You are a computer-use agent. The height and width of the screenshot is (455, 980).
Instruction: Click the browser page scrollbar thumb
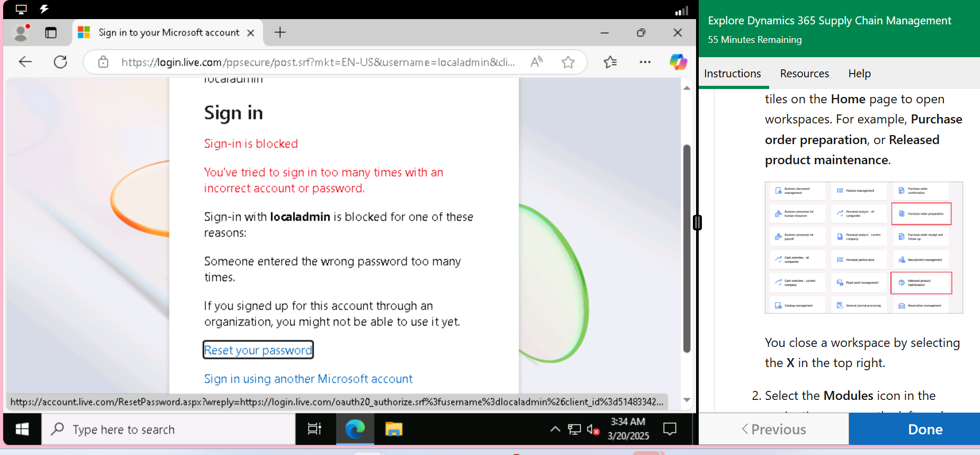point(687,248)
